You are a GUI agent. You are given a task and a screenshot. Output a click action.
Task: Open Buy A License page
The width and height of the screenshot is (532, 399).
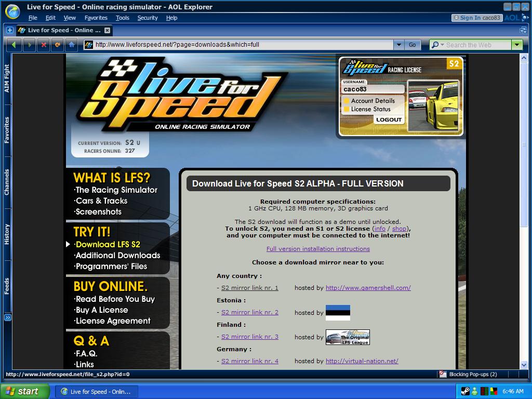[101, 310]
